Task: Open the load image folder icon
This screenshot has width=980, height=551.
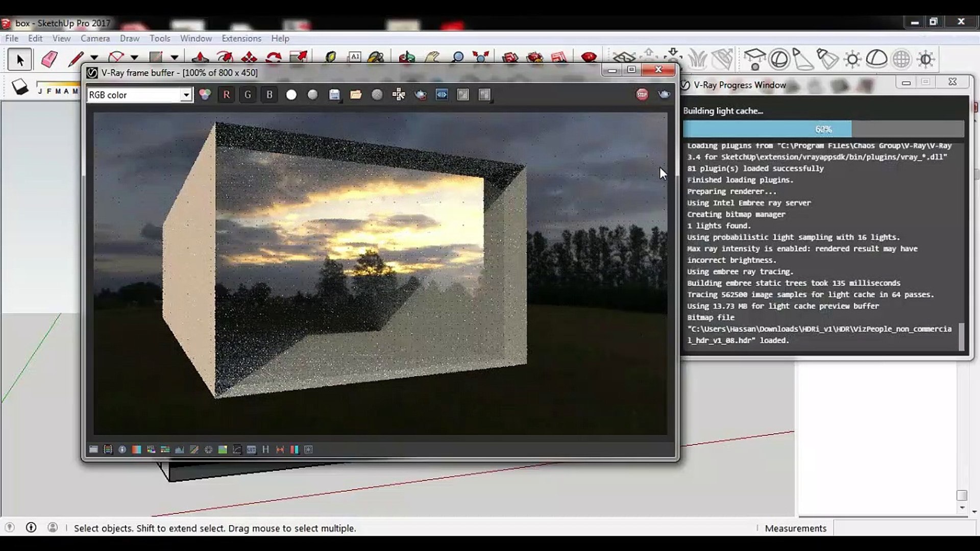Action: [356, 95]
